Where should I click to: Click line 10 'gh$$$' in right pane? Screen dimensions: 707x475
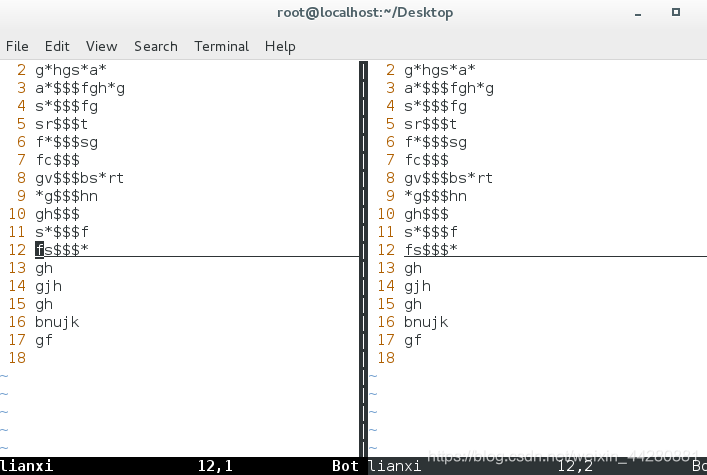click(426, 214)
